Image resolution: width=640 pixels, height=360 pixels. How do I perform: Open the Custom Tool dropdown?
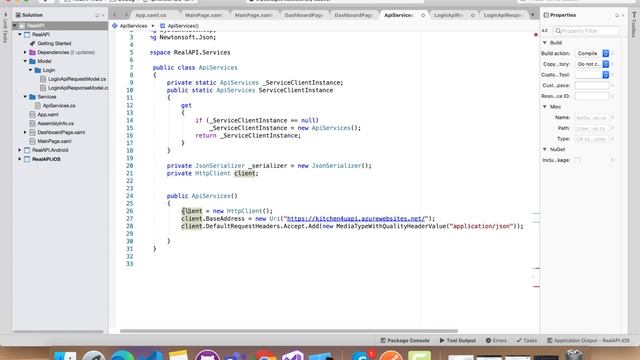[x=593, y=75]
